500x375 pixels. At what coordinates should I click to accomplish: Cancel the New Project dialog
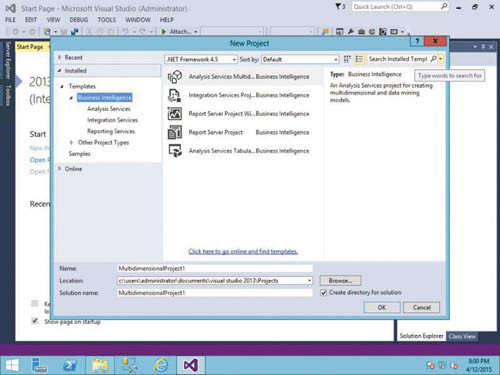click(x=422, y=307)
